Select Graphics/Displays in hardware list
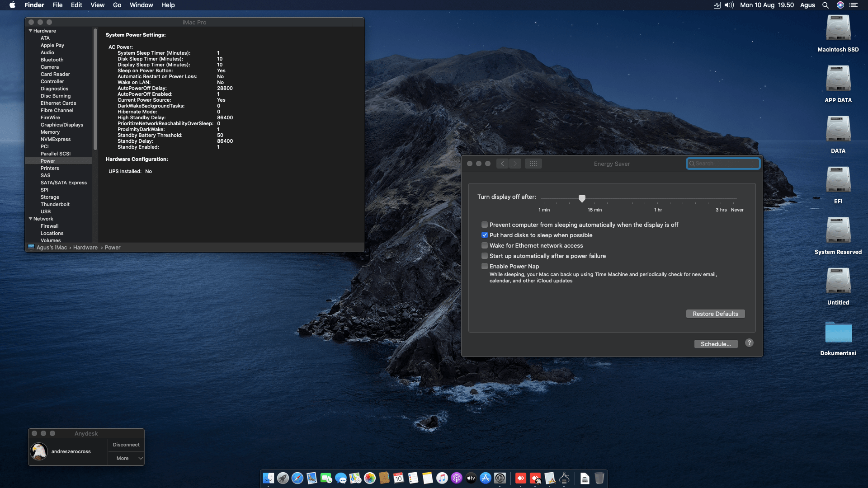The image size is (868, 488). pos(61,125)
